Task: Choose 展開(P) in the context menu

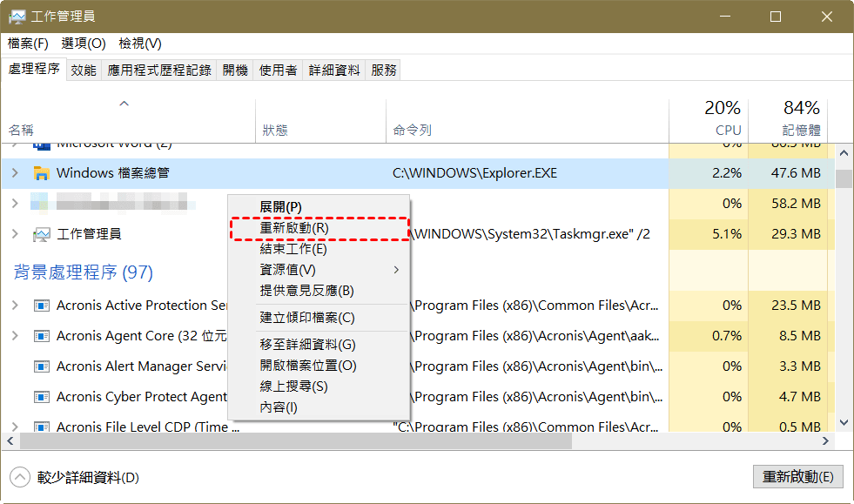Action: 319,207
